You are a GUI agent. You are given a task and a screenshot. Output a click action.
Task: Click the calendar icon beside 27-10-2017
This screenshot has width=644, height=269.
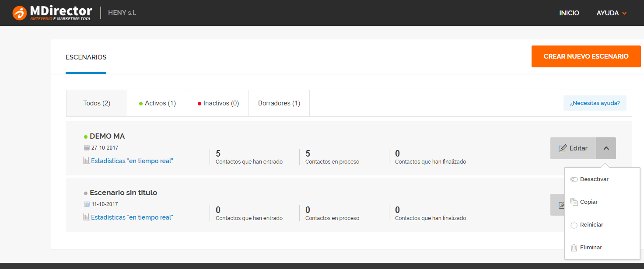click(x=87, y=148)
